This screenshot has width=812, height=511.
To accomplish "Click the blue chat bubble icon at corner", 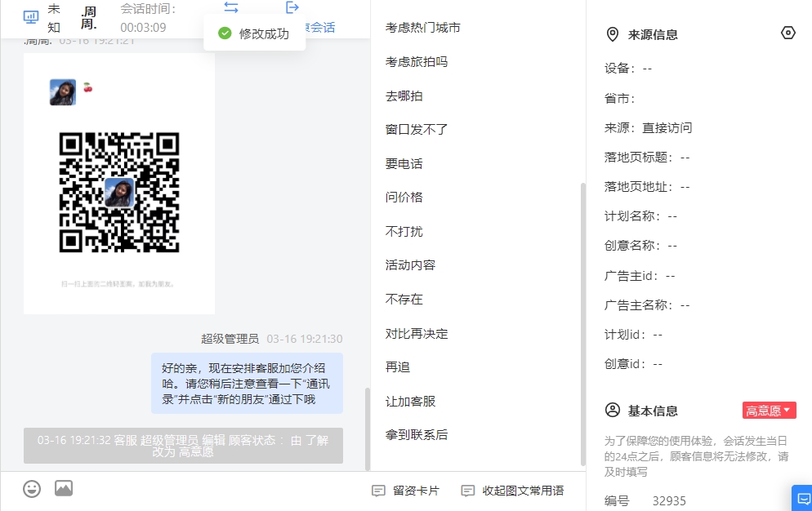I will 802,498.
